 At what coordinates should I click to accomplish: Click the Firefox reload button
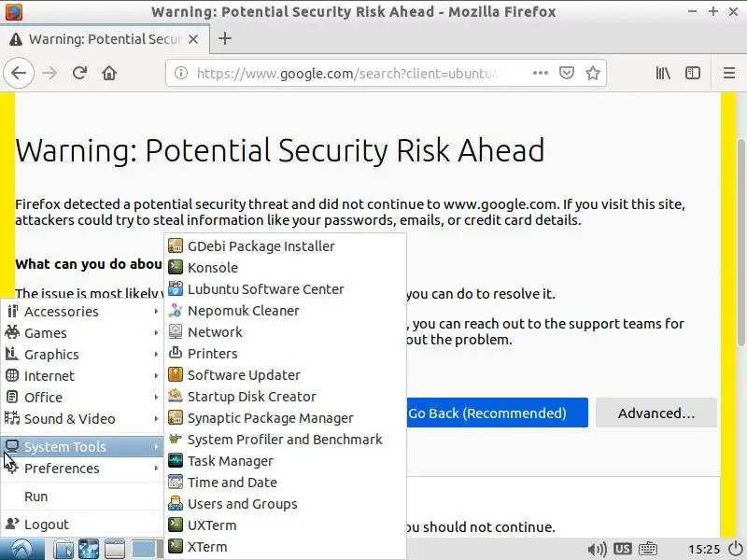[79, 73]
